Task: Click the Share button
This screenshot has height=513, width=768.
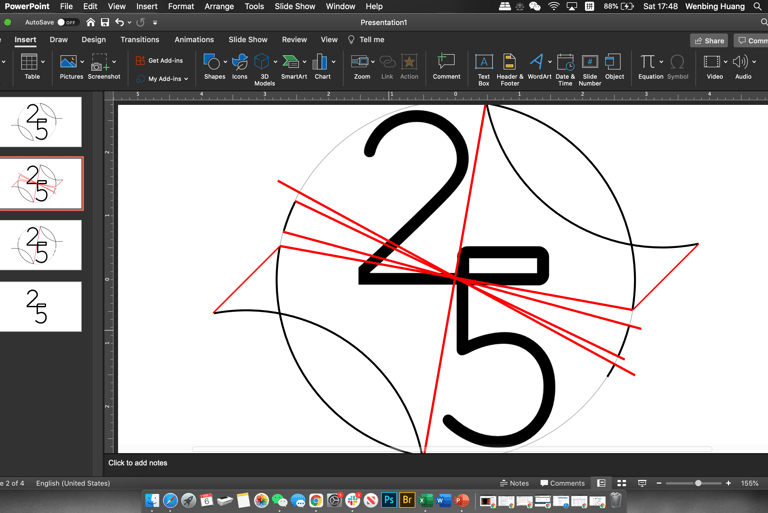Action: coord(709,41)
